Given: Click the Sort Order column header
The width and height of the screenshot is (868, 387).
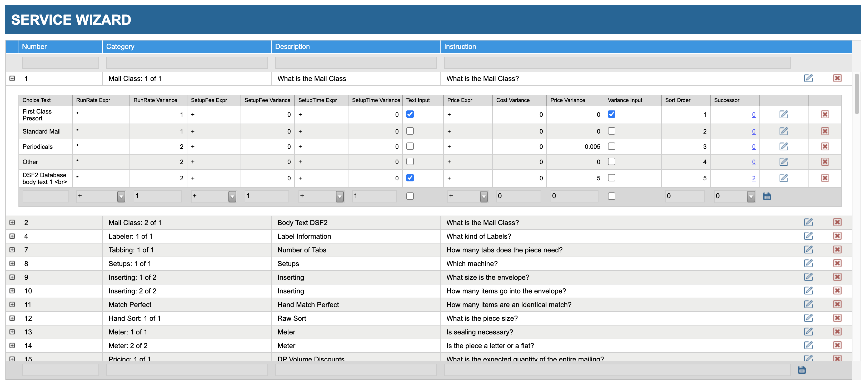Looking at the screenshot, I should pyautogui.click(x=678, y=100).
